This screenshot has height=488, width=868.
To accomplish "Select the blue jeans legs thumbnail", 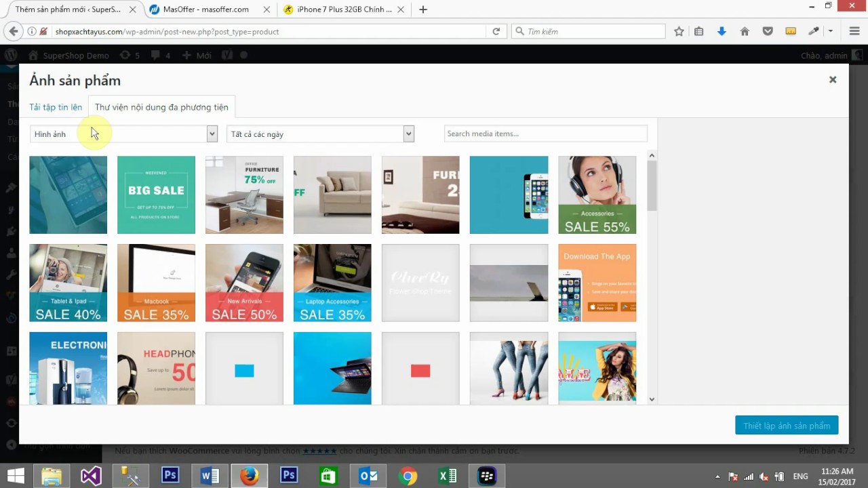I will 509,368.
